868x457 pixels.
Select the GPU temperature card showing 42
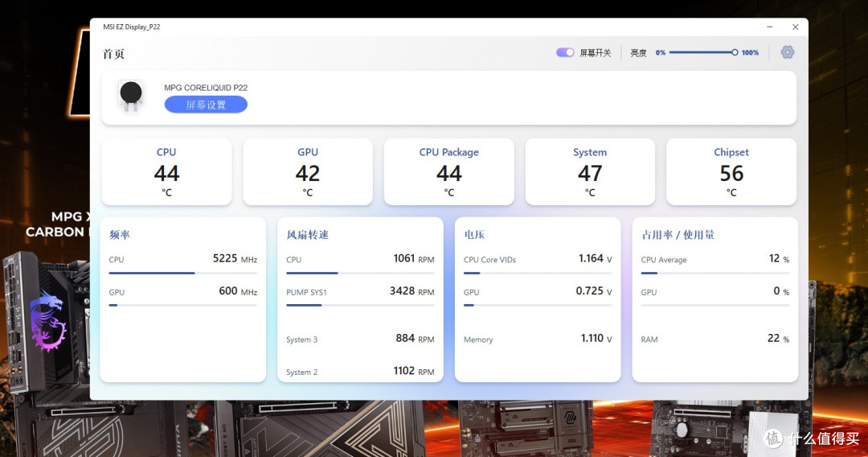[308, 171]
